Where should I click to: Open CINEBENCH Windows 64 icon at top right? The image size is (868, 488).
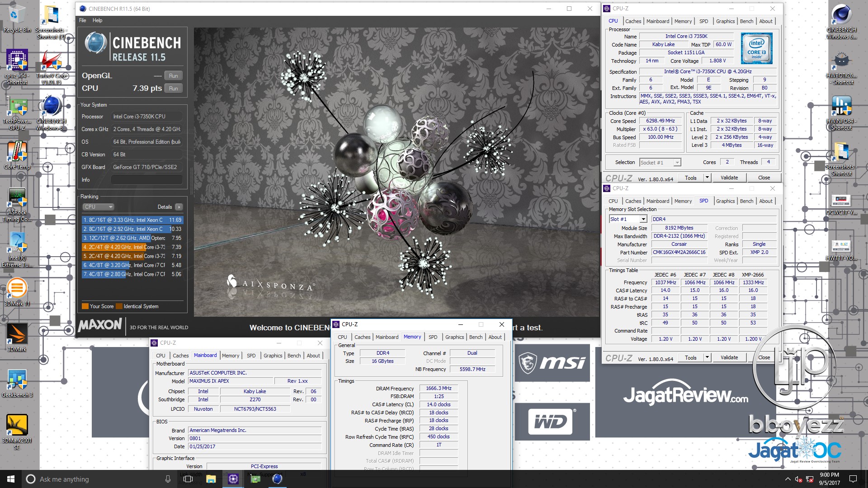click(x=841, y=22)
